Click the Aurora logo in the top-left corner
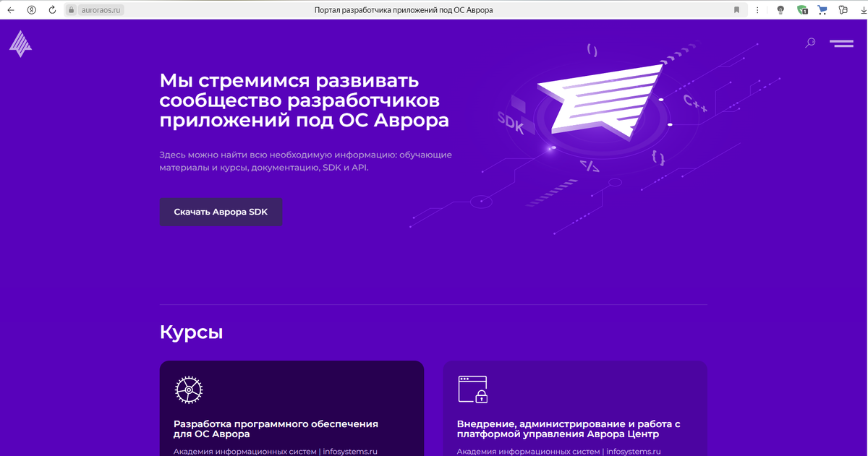 coord(20,43)
